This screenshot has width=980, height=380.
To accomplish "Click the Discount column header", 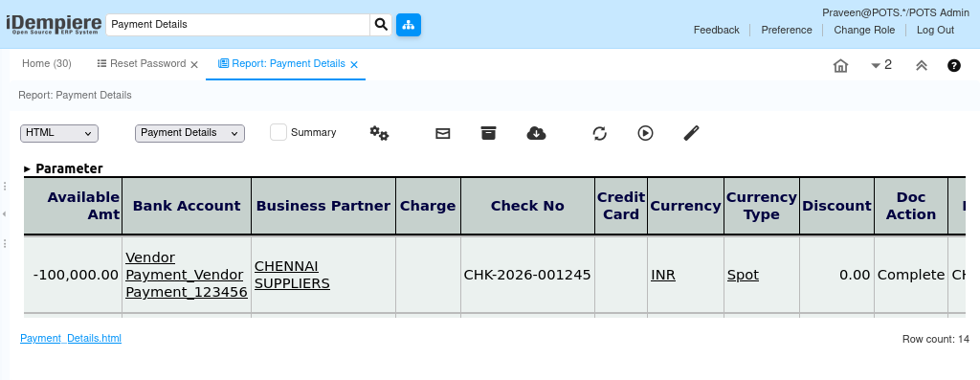I will click(836, 206).
